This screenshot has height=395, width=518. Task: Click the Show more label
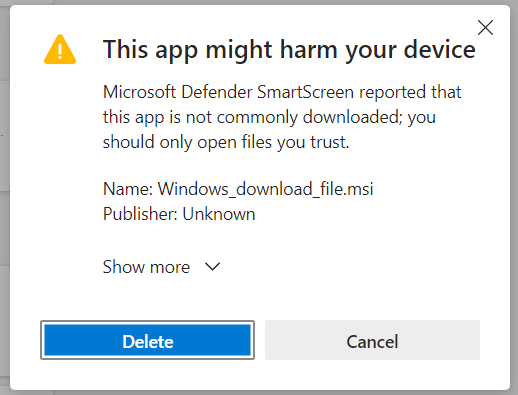coord(146,267)
